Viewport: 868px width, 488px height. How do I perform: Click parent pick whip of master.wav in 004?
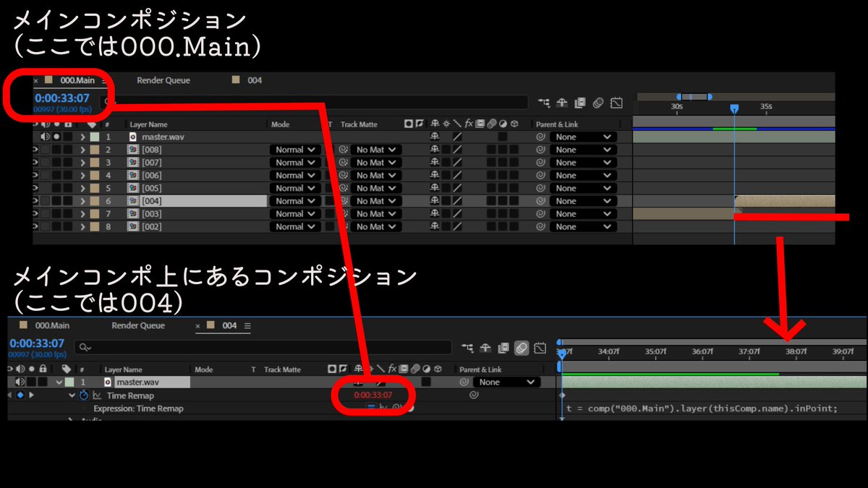tap(464, 382)
